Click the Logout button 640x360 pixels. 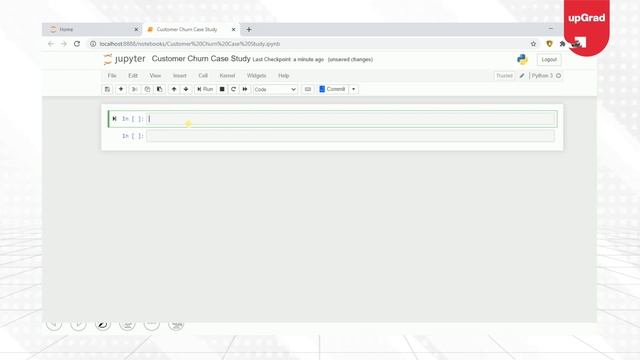coord(549,60)
